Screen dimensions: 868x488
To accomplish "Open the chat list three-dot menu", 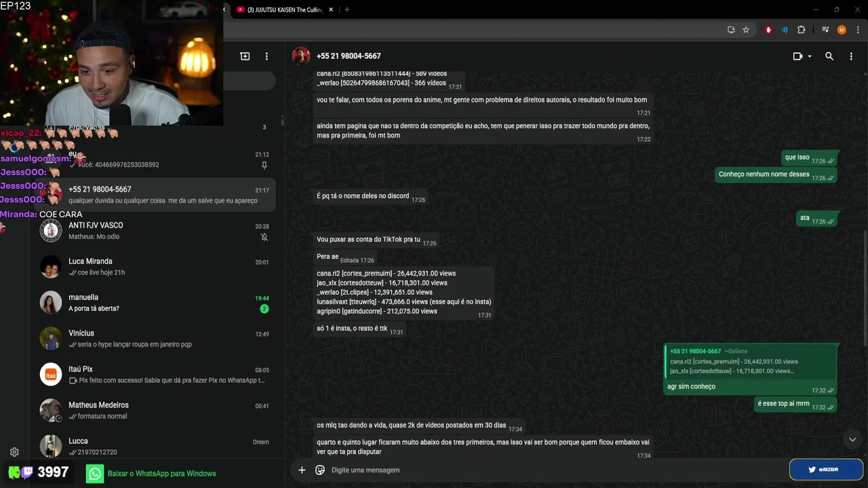I will pyautogui.click(x=267, y=56).
